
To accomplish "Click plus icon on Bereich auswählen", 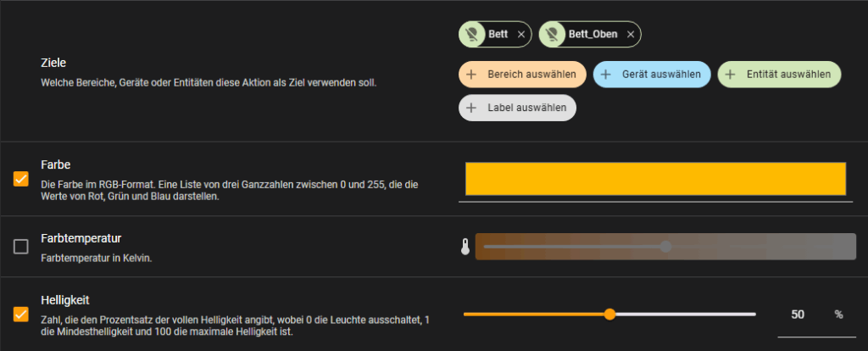I will [472, 75].
